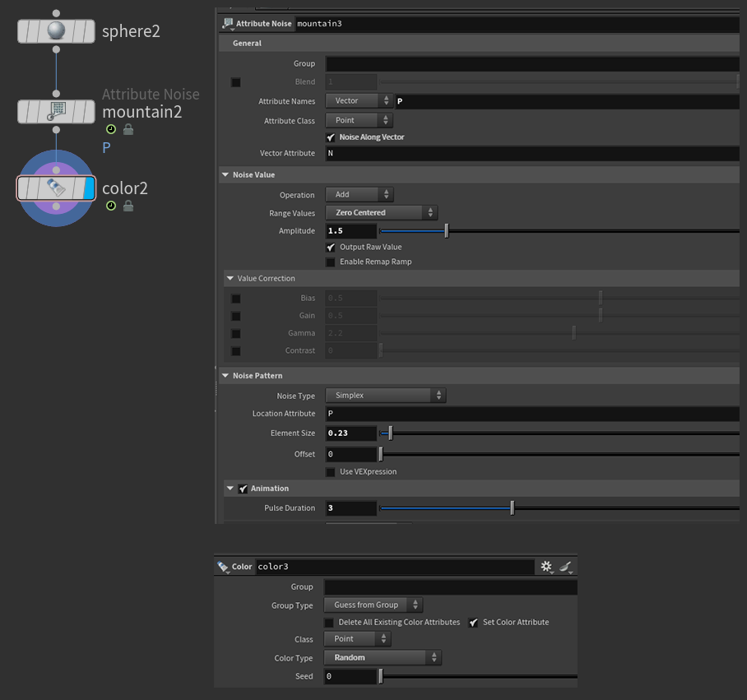Click the sphere2 node icon
Viewport: 747px width, 700px height.
coord(56,32)
